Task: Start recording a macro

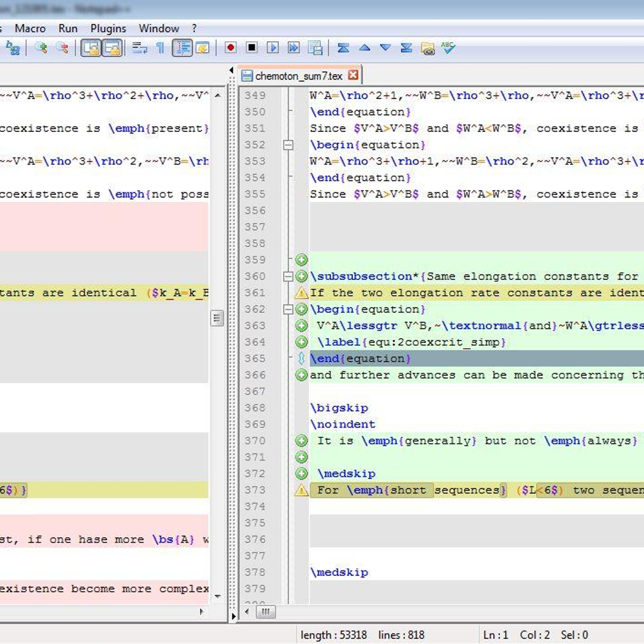Action: (231, 48)
